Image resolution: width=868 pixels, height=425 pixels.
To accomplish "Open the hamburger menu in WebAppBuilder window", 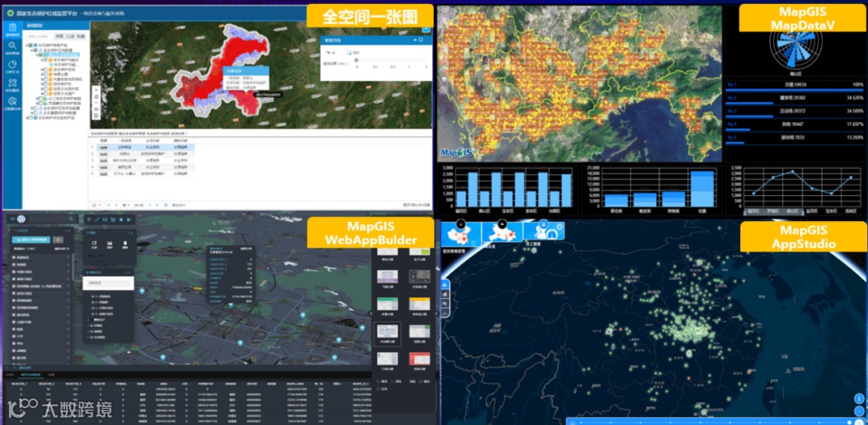I will [x=13, y=219].
